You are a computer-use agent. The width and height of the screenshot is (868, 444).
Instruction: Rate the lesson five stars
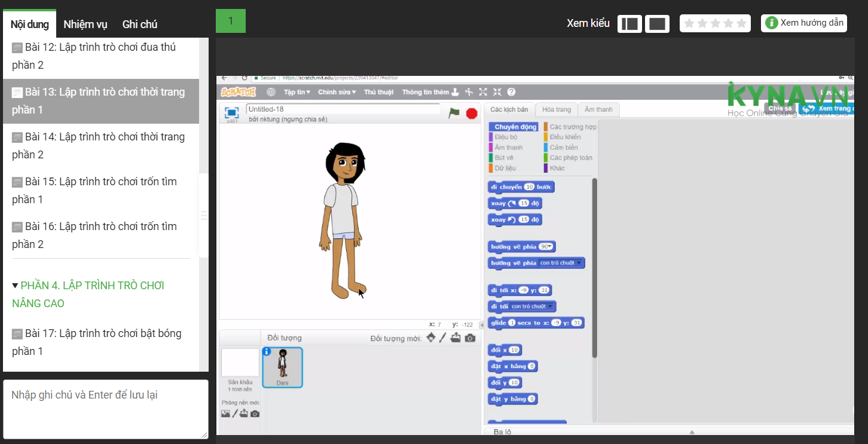click(x=742, y=23)
